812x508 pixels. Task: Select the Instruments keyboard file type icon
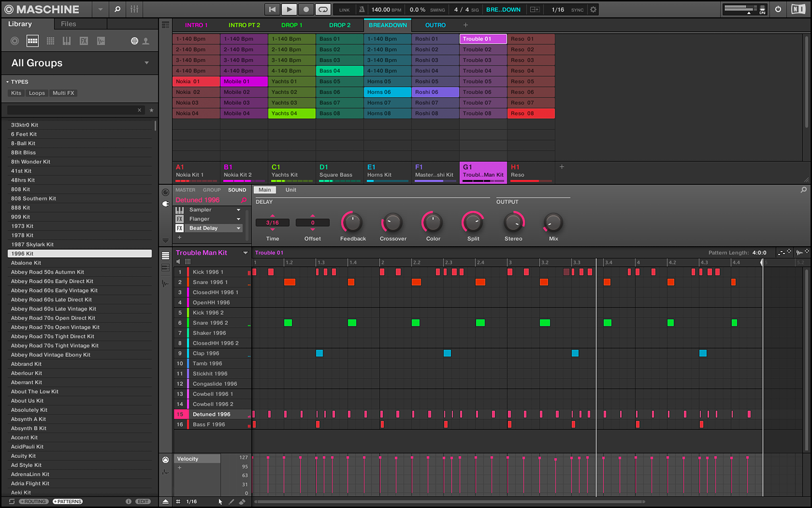click(x=66, y=41)
